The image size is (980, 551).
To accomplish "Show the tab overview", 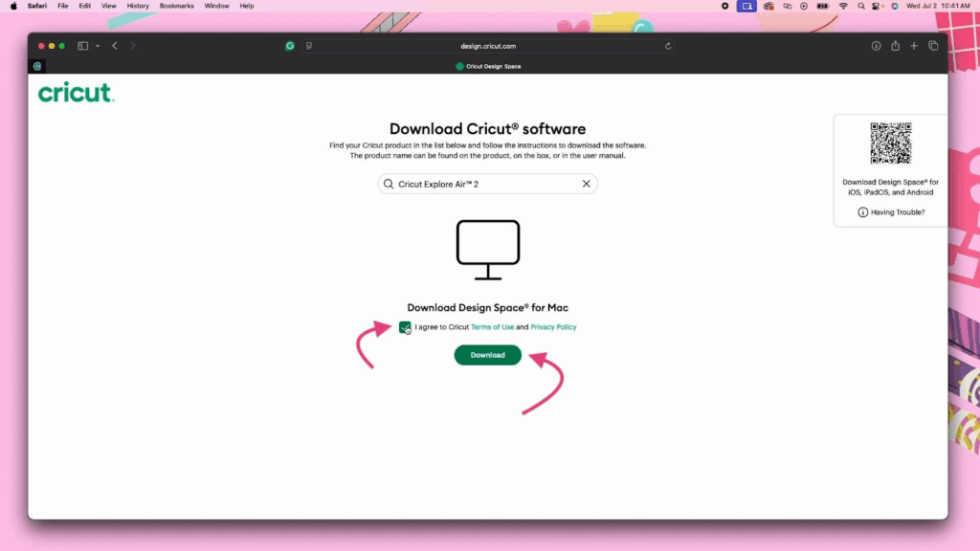I will point(933,46).
